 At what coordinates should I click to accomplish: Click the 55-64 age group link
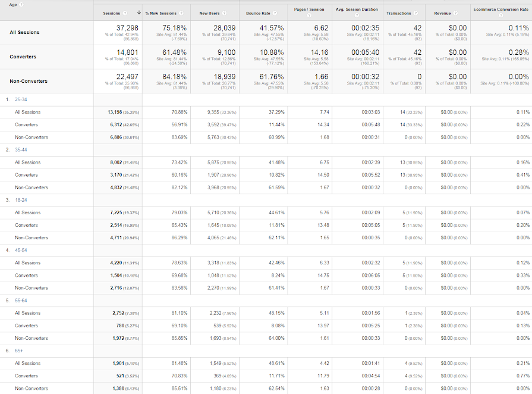21,301
